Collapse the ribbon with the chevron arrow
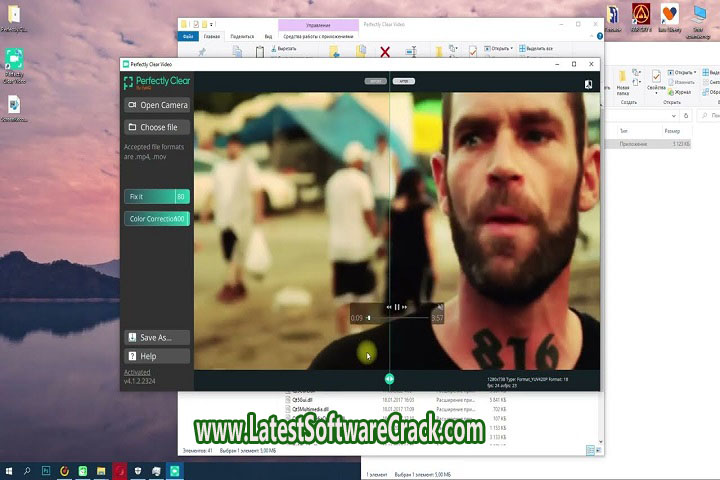The height and width of the screenshot is (480, 720). (x=592, y=36)
